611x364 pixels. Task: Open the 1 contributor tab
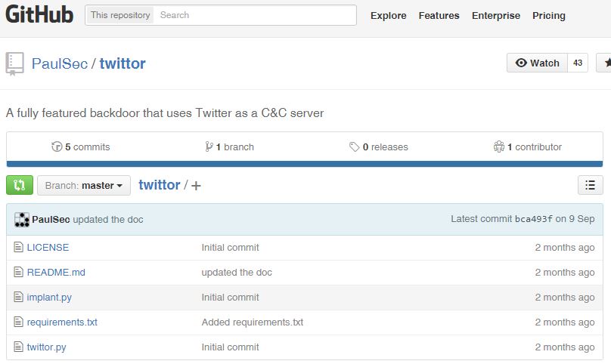pyautogui.click(x=527, y=147)
